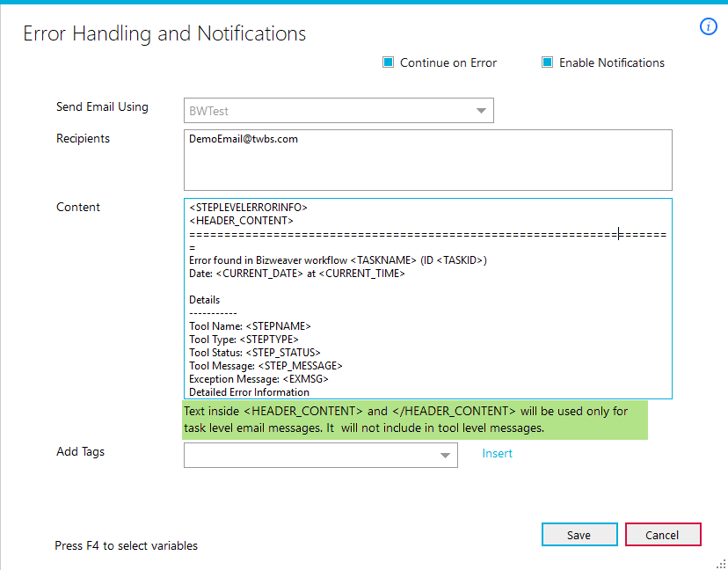
Task: Click the 'Date: <CURRENT_DATE>' line
Action: [x=297, y=274]
